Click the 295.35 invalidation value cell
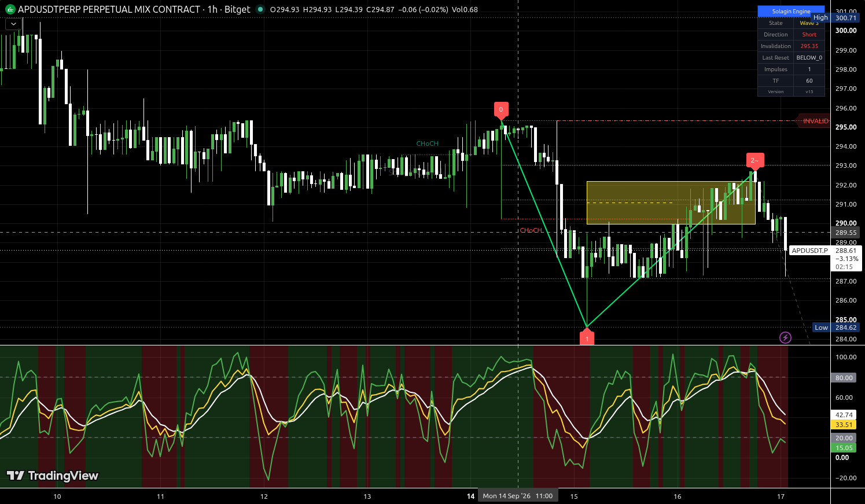Image resolution: width=865 pixels, height=504 pixels. [x=809, y=46]
